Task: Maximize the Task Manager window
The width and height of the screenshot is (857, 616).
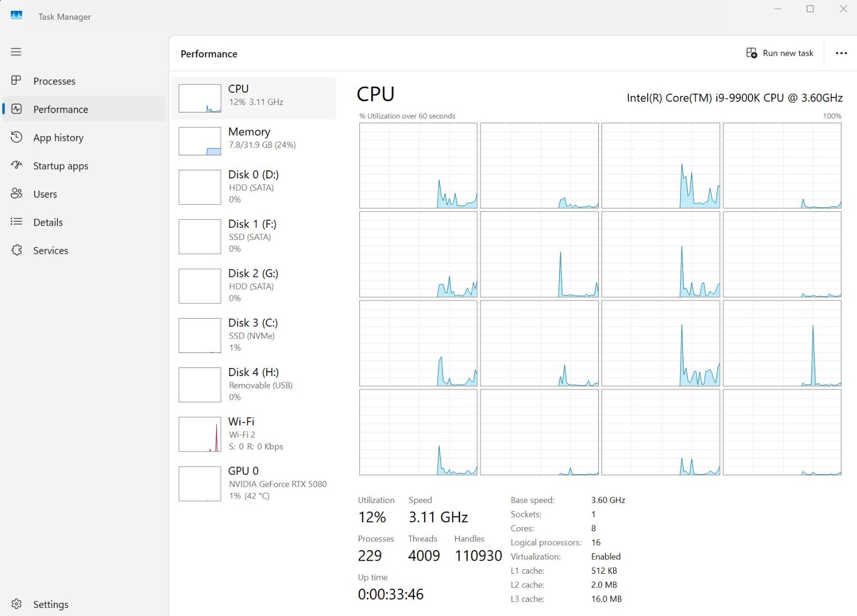Action: pos(810,9)
